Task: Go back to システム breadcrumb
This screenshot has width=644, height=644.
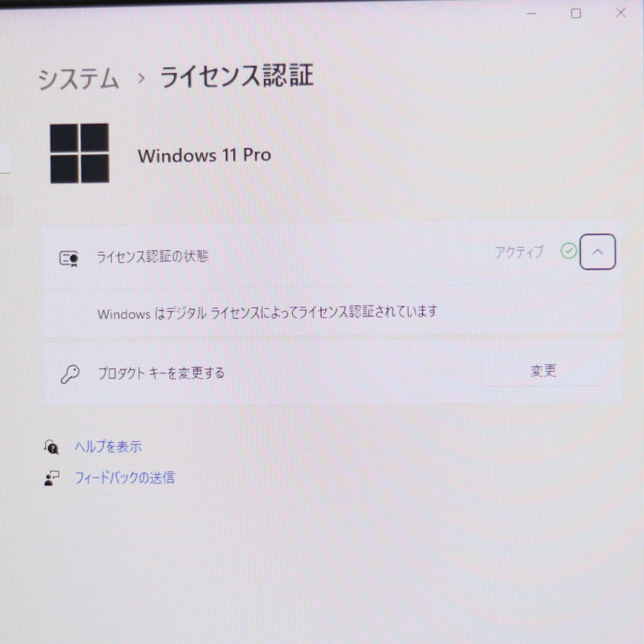Action: tap(78, 79)
